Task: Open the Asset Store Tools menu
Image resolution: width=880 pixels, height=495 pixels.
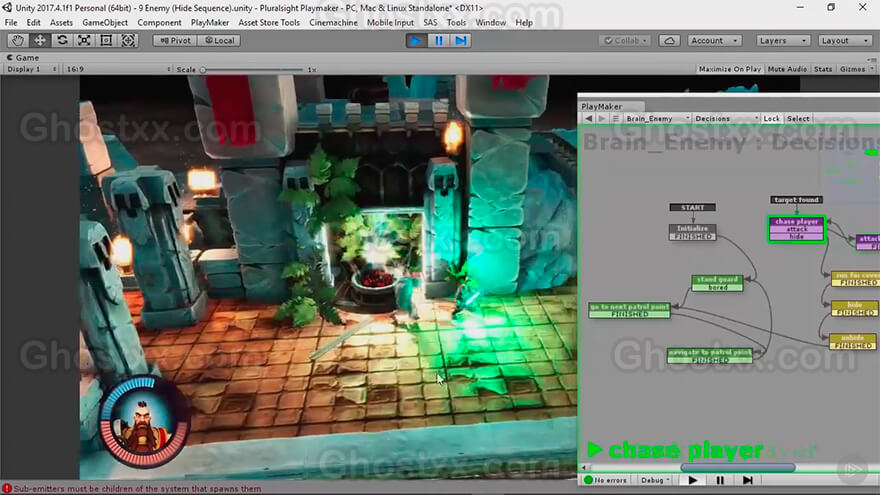Action: (269, 22)
